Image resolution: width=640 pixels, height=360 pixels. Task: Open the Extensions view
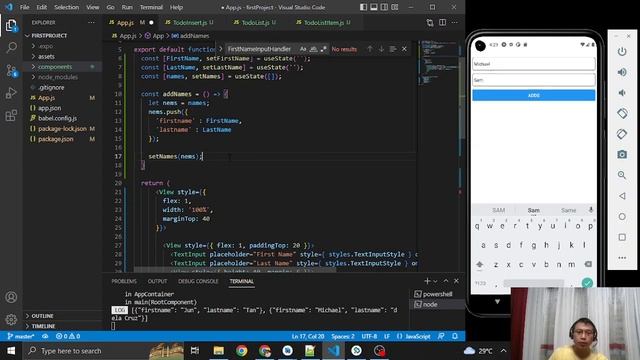pos(11,116)
